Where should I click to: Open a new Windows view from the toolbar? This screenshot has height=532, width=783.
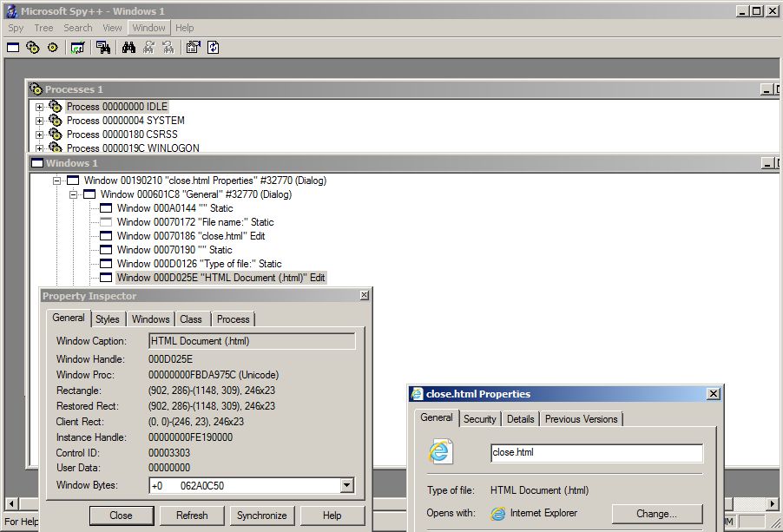point(13,48)
